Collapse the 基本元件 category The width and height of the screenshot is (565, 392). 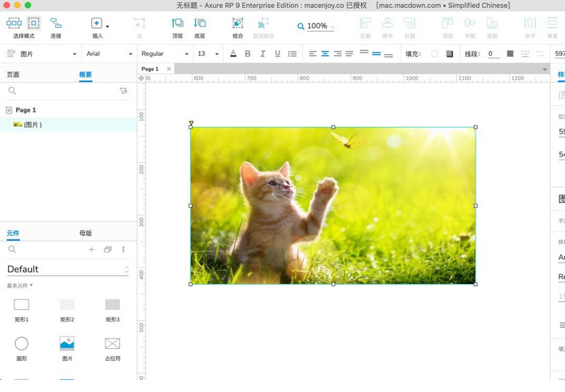(x=20, y=286)
